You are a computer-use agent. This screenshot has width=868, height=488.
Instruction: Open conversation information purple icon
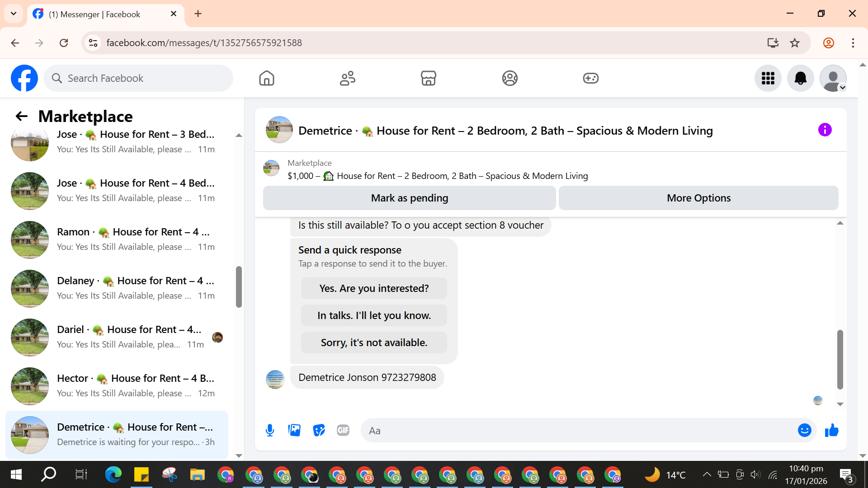pos(825,130)
